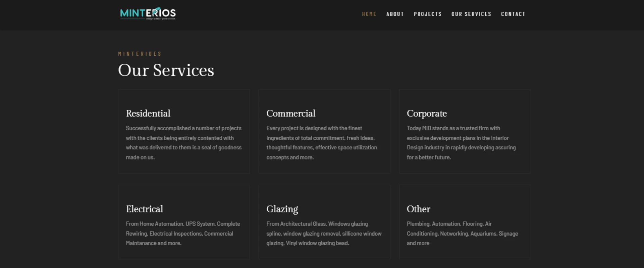Click the small MINTERIOES subtitle label
The image size is (644, 268).
pyautogui.click(x=140, y=54)
